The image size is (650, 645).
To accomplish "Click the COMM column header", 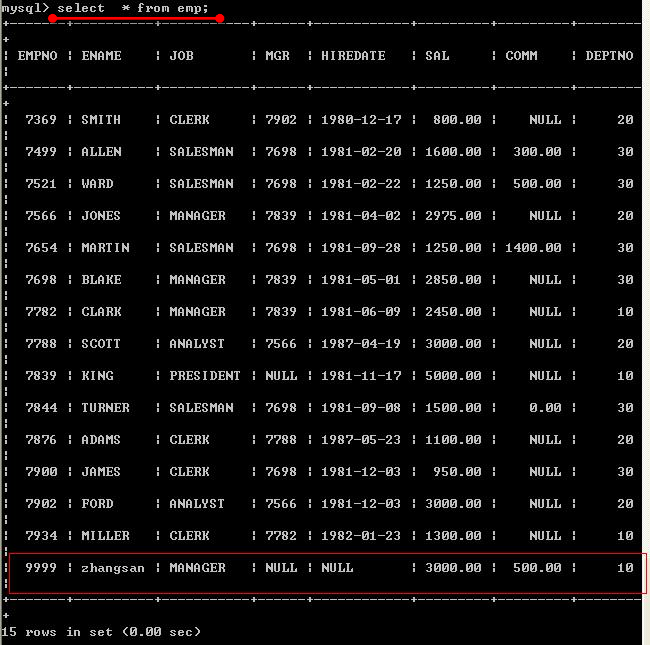I will [521, 56].
